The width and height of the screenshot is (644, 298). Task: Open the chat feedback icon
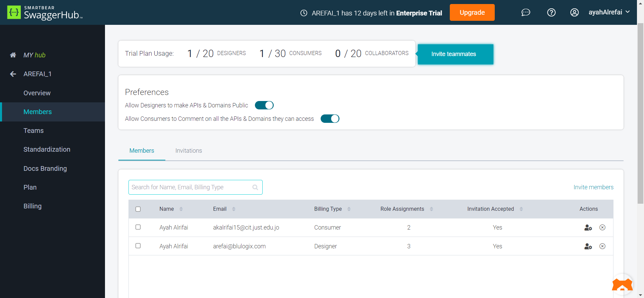526,12
